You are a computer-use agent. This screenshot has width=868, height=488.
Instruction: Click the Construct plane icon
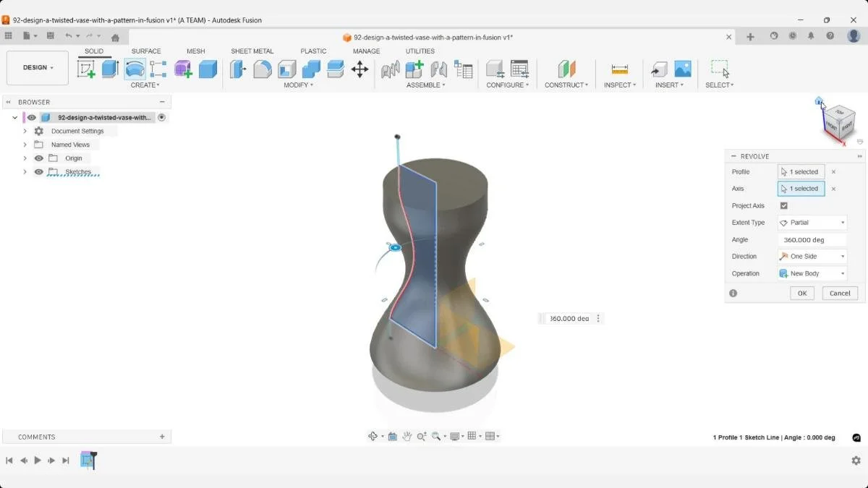[x=566, y=69]
